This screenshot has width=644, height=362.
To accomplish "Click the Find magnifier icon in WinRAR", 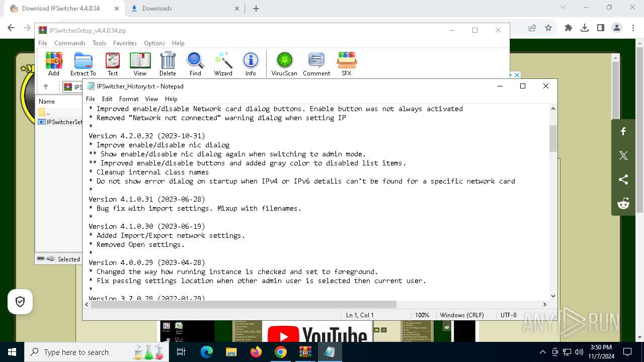I will click(195, 64).
